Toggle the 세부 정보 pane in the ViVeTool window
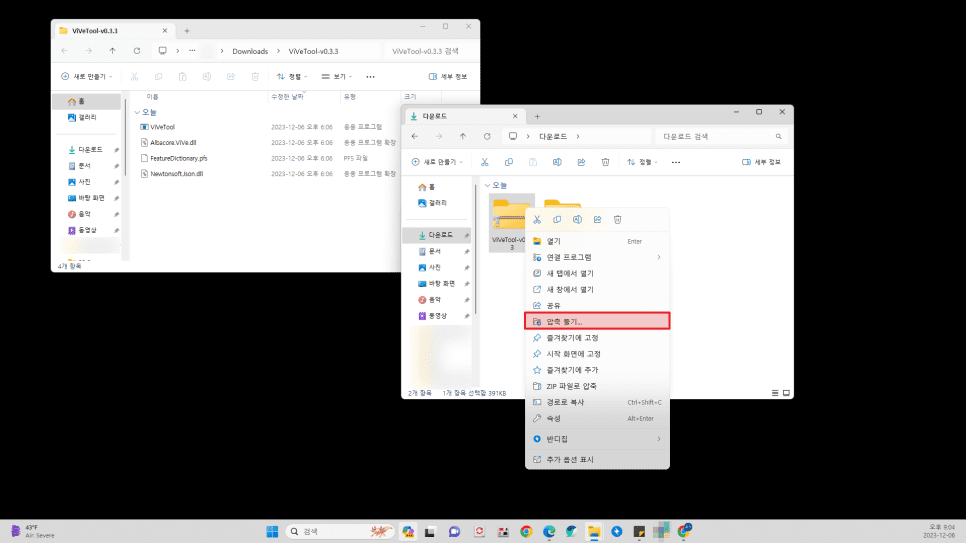The height and width of the screenshot is (543, 966). (448, 76)
